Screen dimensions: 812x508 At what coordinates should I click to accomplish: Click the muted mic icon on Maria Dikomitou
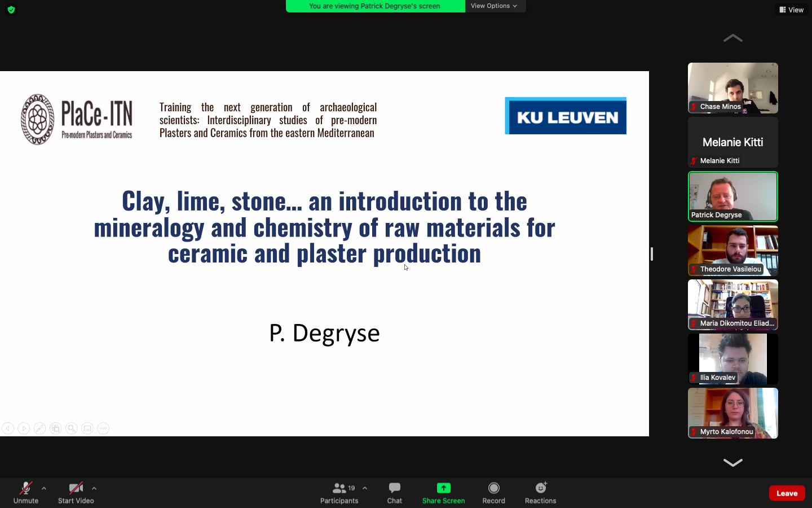[694, 323]
